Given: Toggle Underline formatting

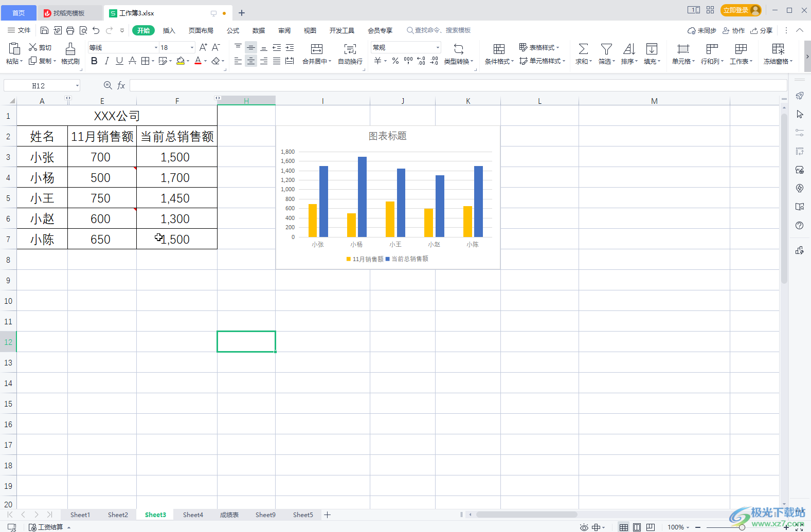Looking at the screenshot, I should pos(119,61).
